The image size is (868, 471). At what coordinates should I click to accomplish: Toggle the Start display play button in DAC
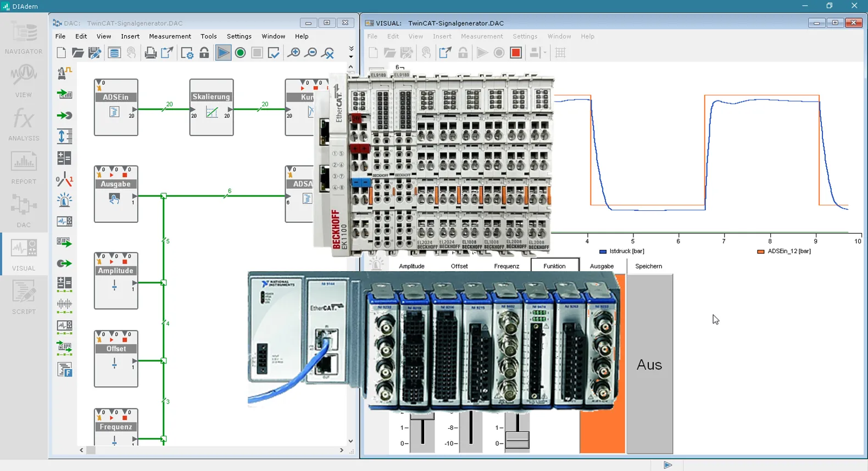click(x=223, y=53)
